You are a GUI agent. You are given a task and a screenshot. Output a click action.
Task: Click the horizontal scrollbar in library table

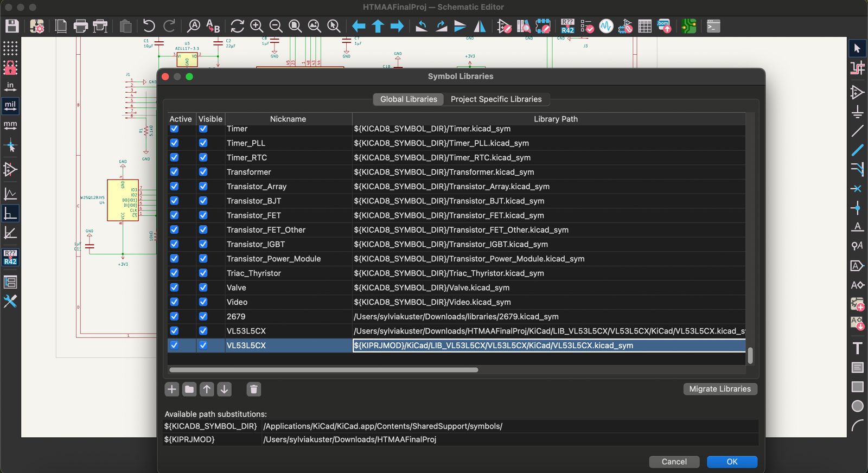(x=324, y=370)
